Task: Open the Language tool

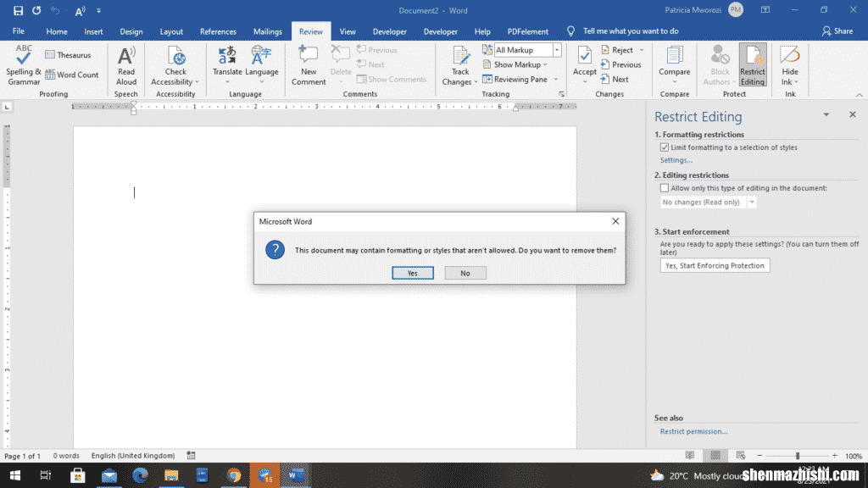Action: pos(261,64)
